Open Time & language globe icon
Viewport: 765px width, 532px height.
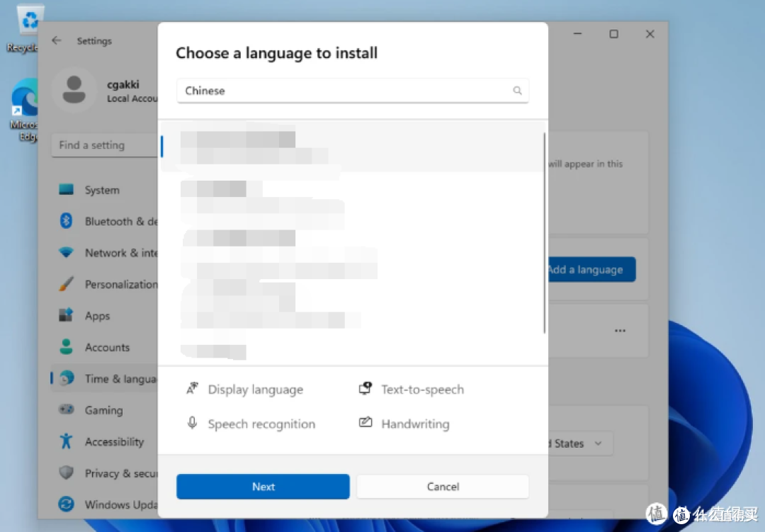pos(67,378)
